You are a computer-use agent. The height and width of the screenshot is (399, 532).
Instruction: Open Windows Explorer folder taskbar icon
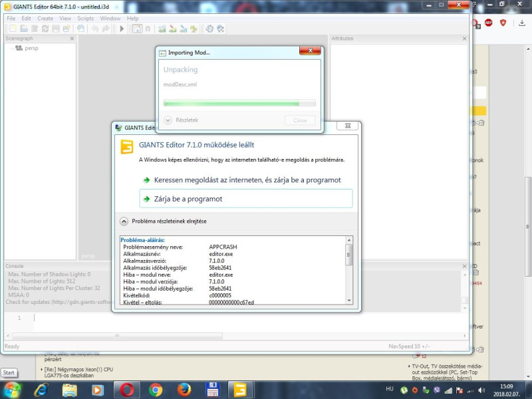pyautogui.click(x=70, y=390)
